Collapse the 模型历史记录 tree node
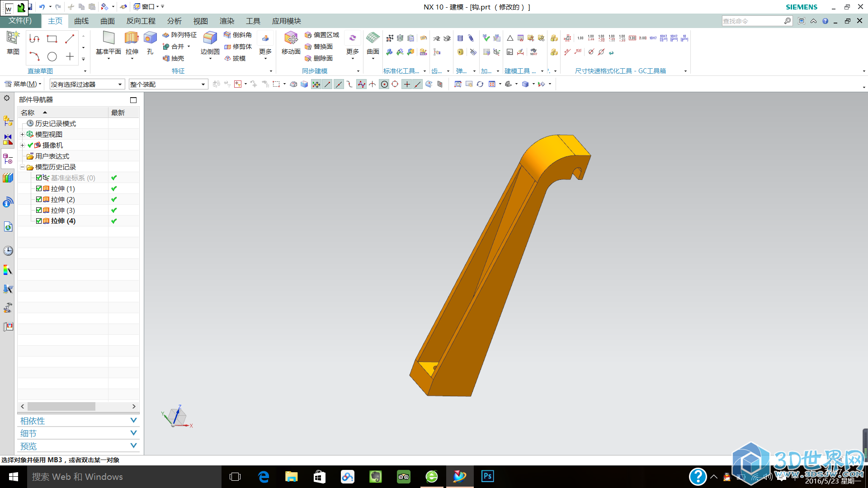The image size is (868, 488). tap(22, 167)
